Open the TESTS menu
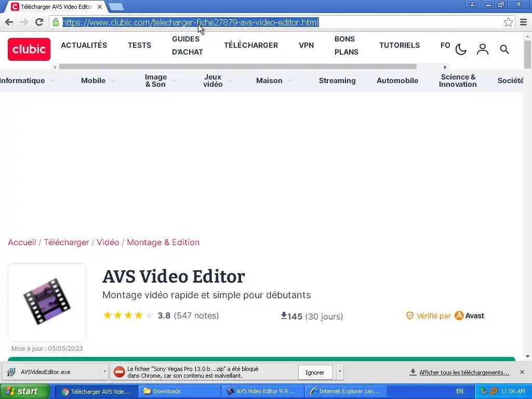This screenshot has height=399, width=532. pyautogui.click(x=139, y=45)
